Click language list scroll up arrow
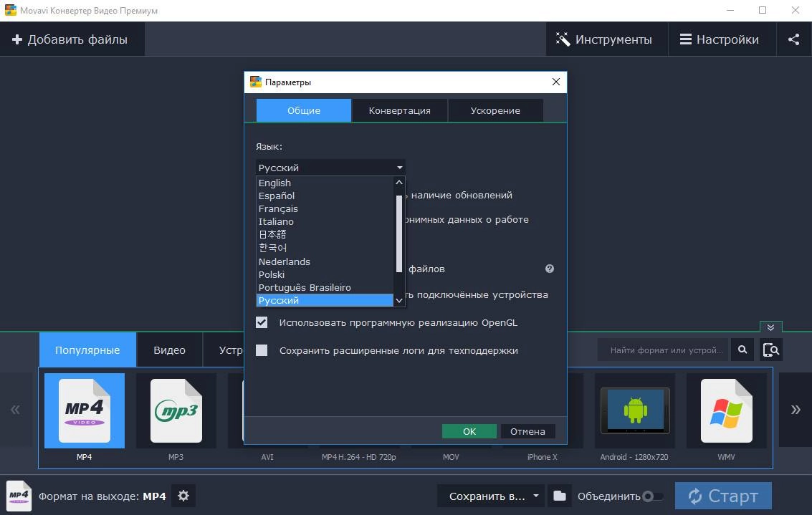This screenshot has height=515, width=812. [x=398, y=182]
